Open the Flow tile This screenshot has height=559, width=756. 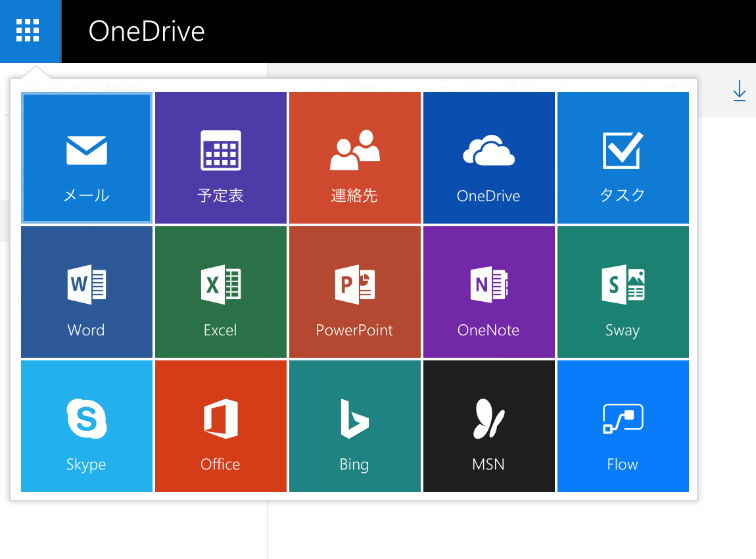[623, 426]
